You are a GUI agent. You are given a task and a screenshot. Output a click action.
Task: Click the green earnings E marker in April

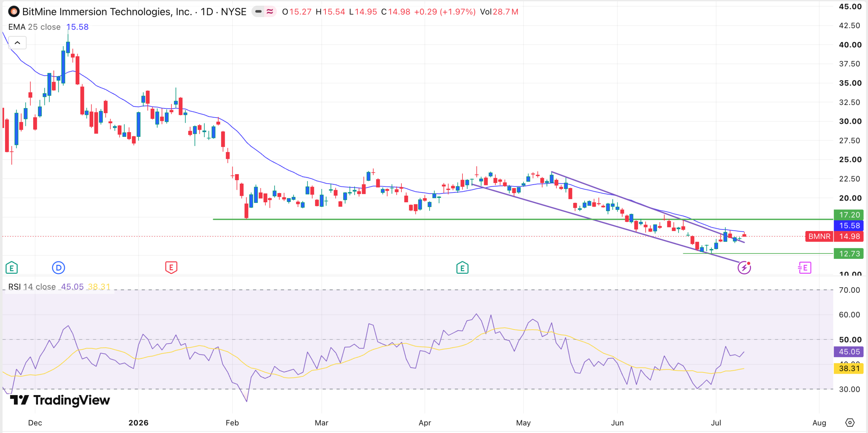tap(462, 268)
